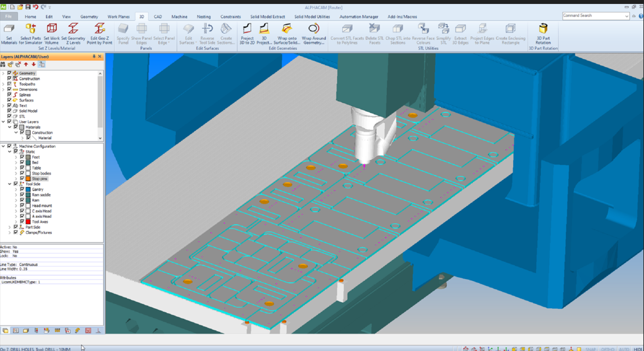Viewport: 644px width, 351px height.
Task: Switch to the Machine ribbon tab
Action: [179, 17]
